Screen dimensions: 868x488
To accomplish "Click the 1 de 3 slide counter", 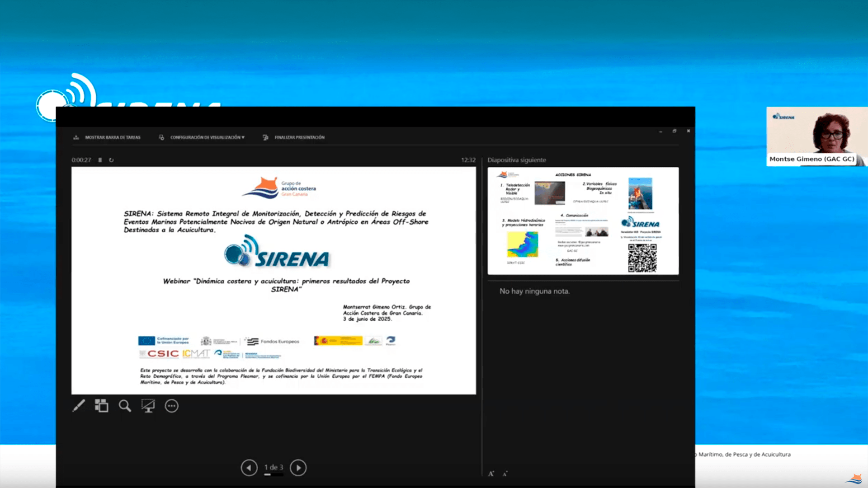I will tap(274, 467).
